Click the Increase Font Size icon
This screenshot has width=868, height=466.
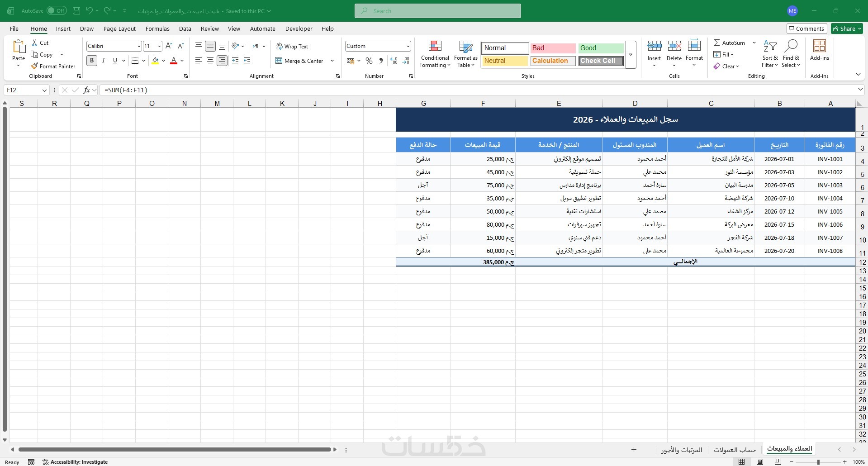[x=169, y=46]
